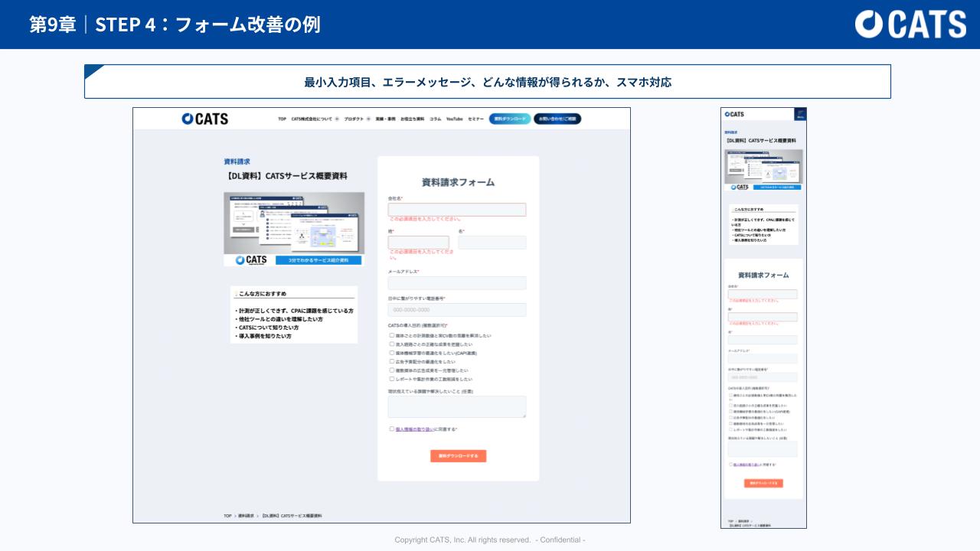Image resolution: width=980 pixels, height=551 pixels.
Task: Click the slide subtitle 最小入力項目、エラーメッセージ… banner
Action: tap(488, 82)
